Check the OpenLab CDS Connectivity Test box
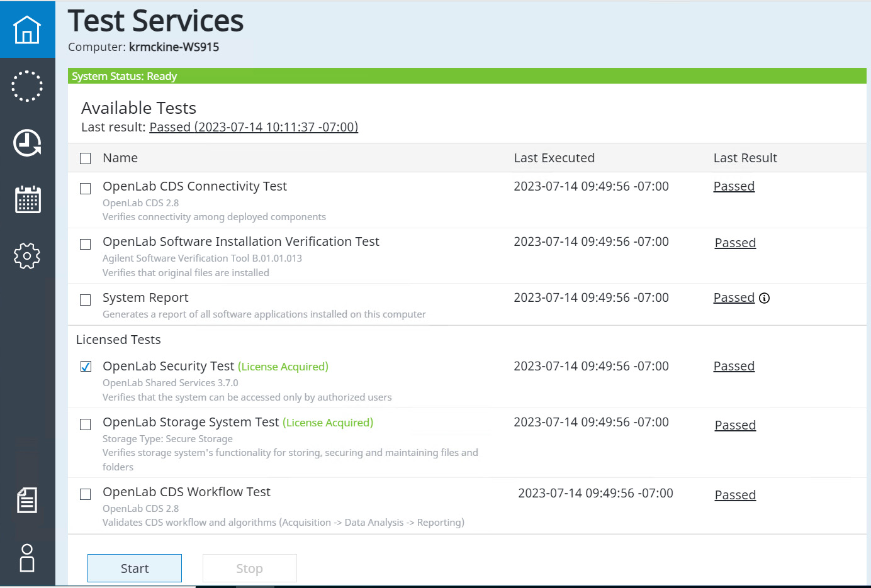 click(86, 189)
